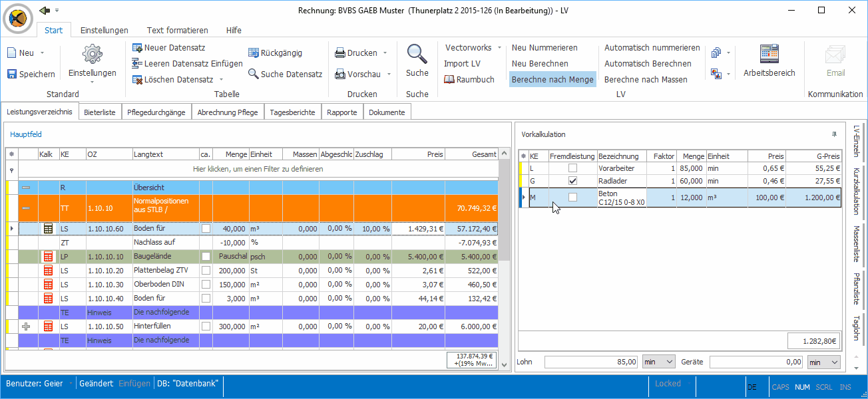Click the Raumbuch book icon
This screenshot has width=868, height=399.
pos(449,79)
